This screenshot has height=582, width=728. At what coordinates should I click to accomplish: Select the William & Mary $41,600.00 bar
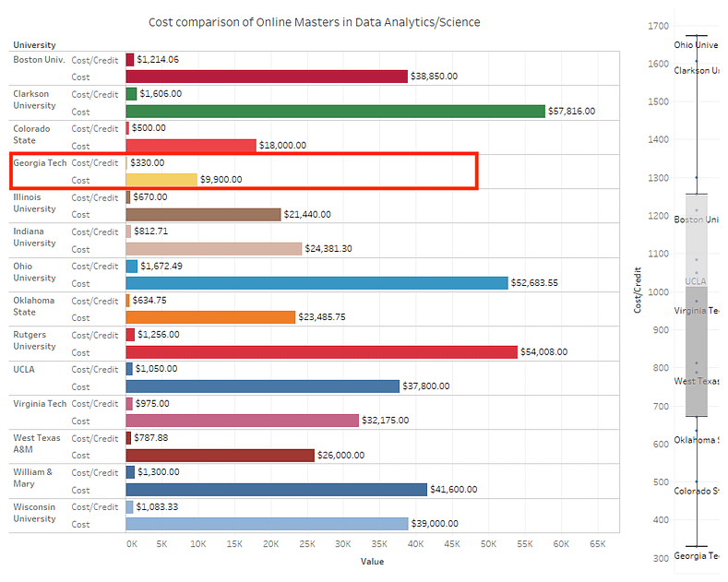tap(276, 490)
